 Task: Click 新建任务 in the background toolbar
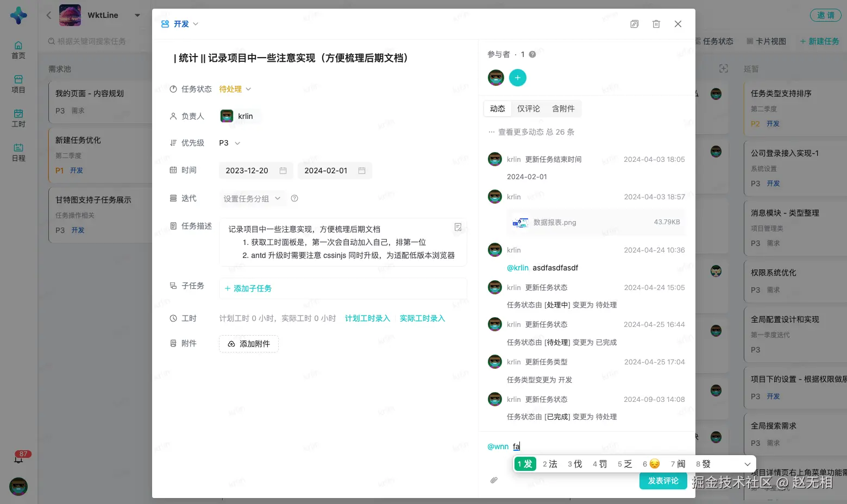820,41
